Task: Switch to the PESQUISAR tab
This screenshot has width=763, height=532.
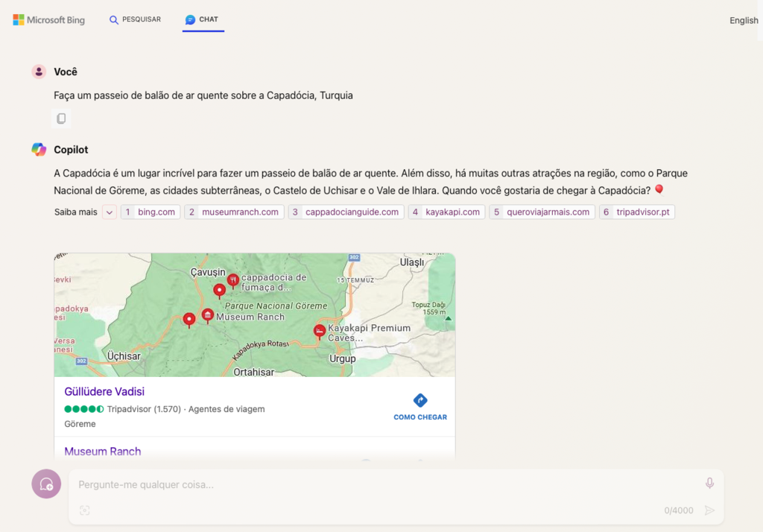Action: [x=135, y=20]
